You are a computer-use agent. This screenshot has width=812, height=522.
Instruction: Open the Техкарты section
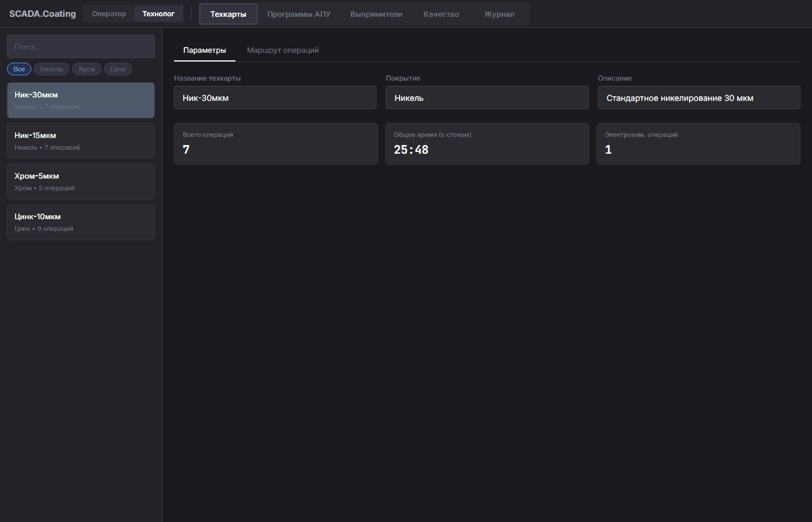(x=228, y=14)
